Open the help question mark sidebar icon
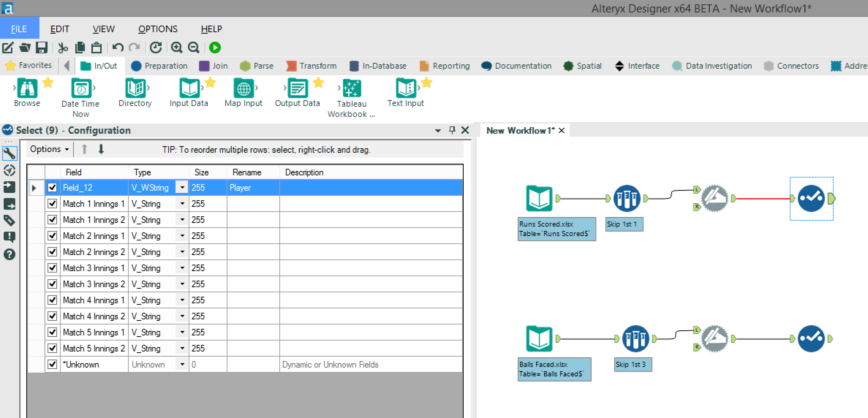 10,254
